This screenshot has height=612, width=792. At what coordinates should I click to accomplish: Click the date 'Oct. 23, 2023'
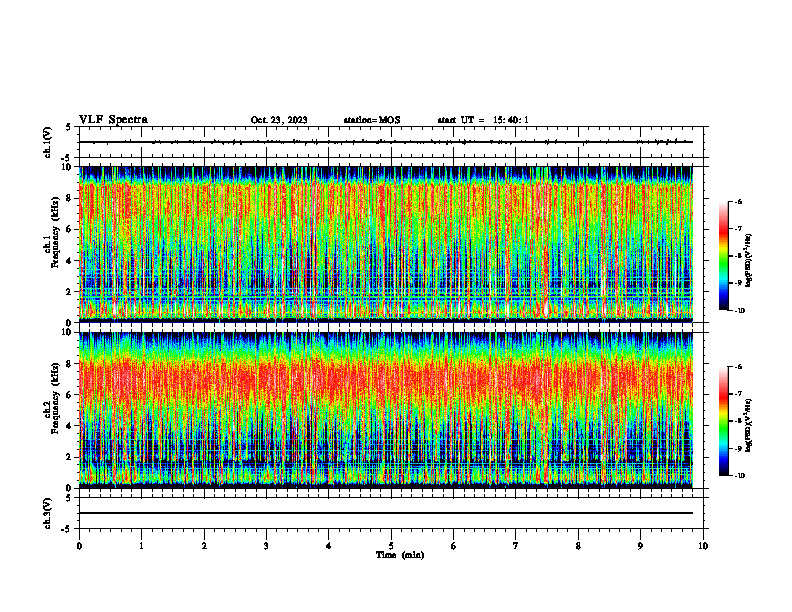pos(279,120)
